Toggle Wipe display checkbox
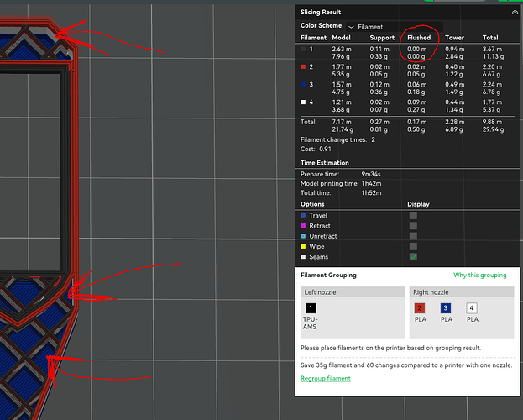 coord(413,247)
